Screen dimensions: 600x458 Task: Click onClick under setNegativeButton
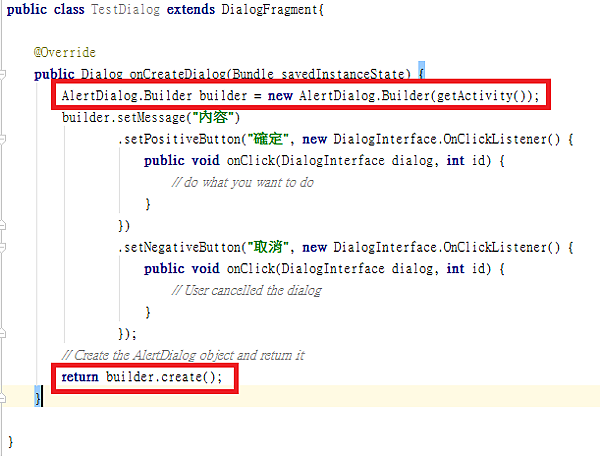[251, 269]
